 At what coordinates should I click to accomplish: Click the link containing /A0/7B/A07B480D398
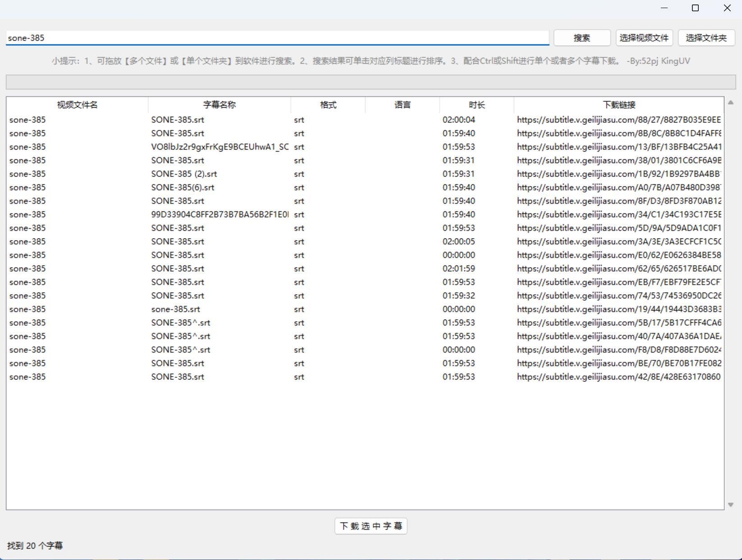[619, 188]
